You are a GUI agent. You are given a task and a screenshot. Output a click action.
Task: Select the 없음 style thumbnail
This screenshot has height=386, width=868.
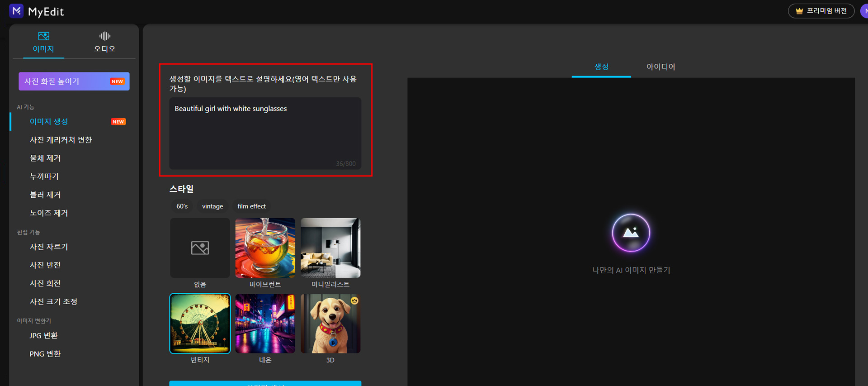click(x=200, y=248)
